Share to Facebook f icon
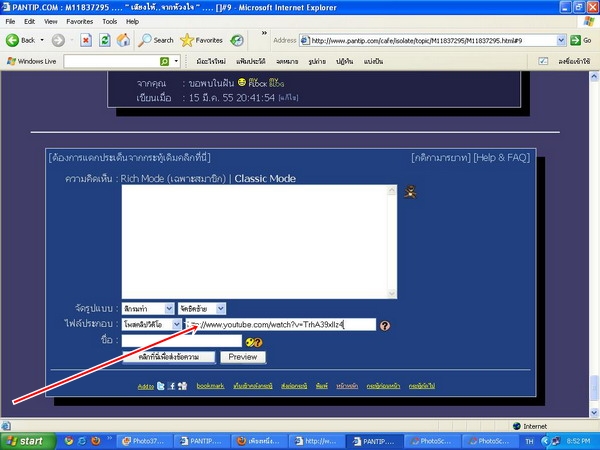This screenshot has width=600, height=450. [x=172, y=386]
